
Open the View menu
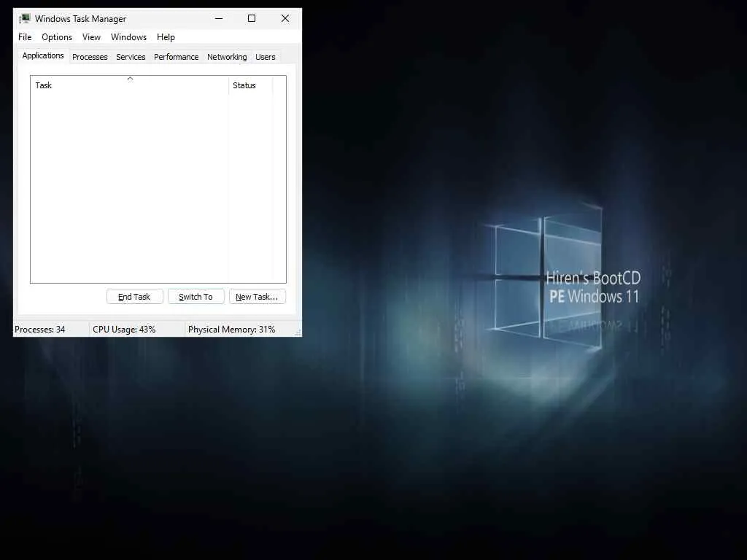point(91,37)
